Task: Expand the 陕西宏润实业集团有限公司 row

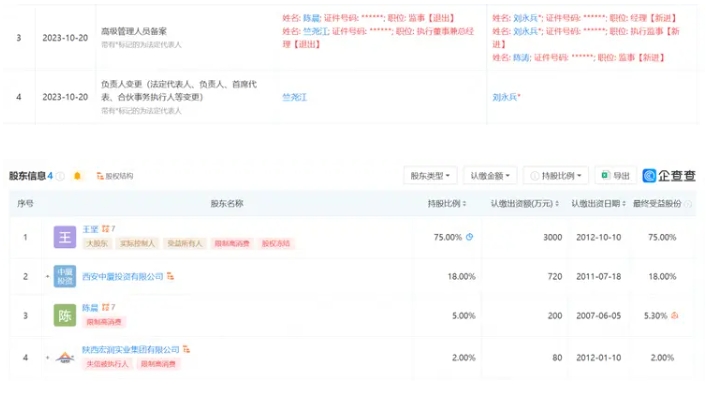Action: pyautogui.click(x=47, y=358)
